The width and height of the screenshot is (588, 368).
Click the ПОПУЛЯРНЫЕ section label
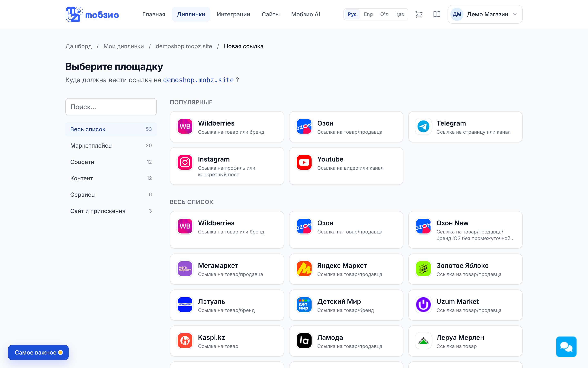pyautogui.click(x=191, y=102)
